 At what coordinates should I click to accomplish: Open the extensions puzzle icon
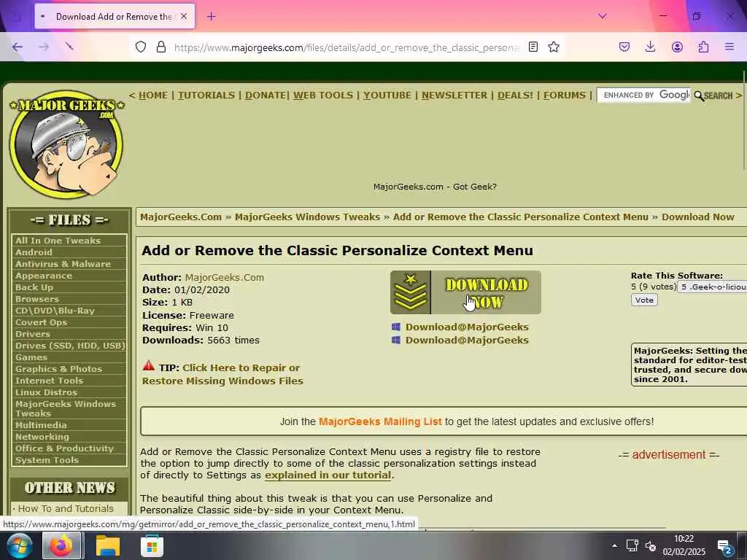click(703, 47)
